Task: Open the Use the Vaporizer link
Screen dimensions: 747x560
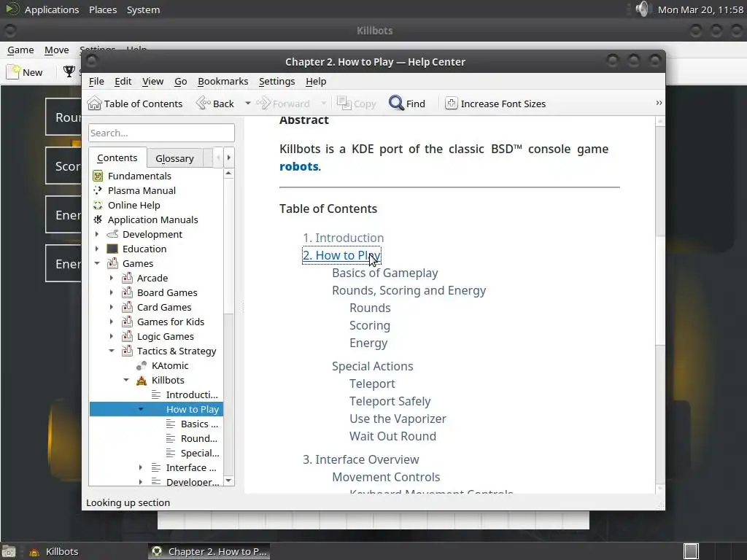Action: point(398,419)
